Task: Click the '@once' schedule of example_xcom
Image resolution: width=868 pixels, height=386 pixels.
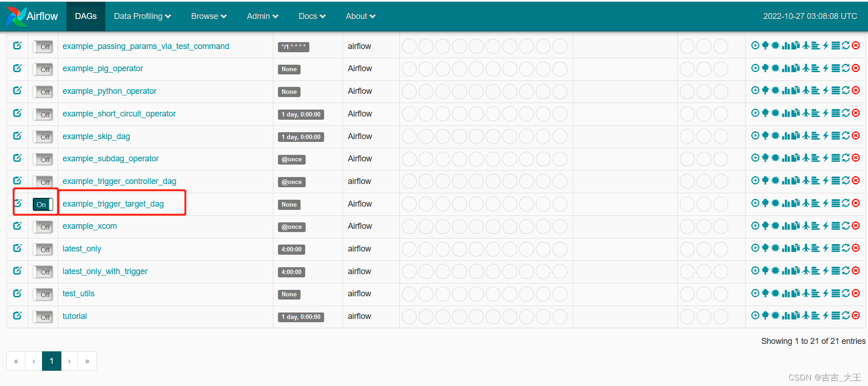Action: (x=292, y=227)
